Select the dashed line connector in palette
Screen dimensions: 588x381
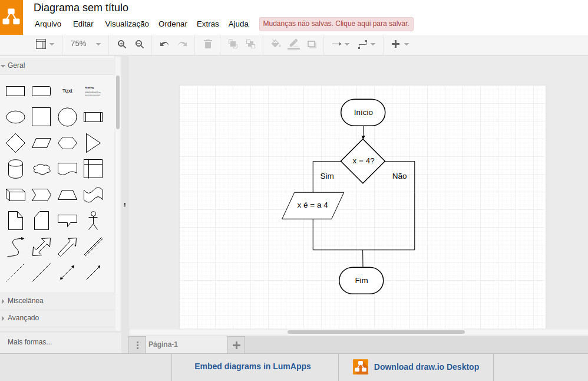pos(15,272)
